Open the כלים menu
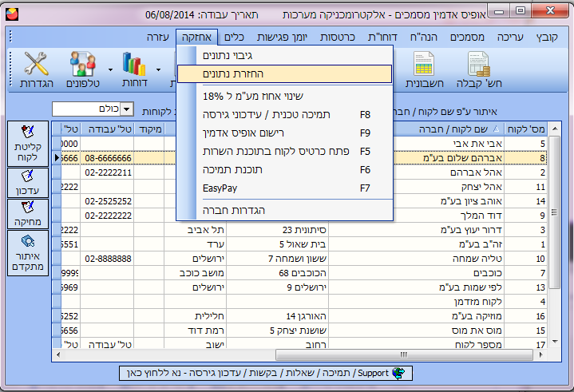The image size is (574, 392). point(234,37)
